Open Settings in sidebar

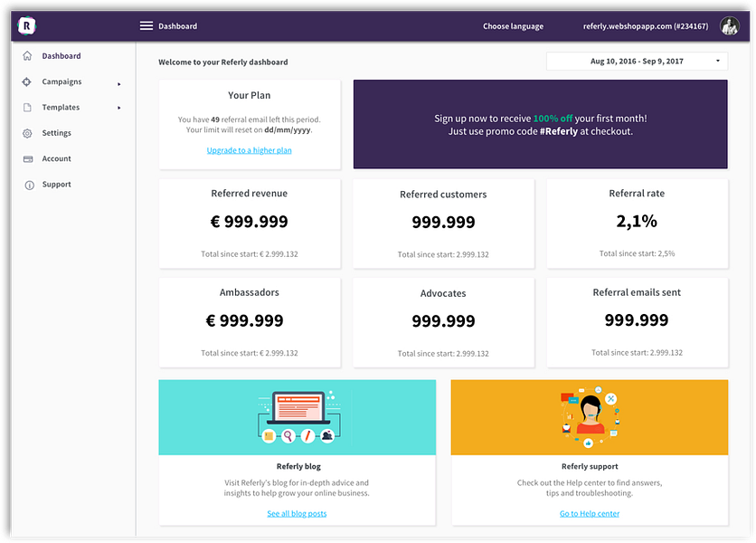56,133
